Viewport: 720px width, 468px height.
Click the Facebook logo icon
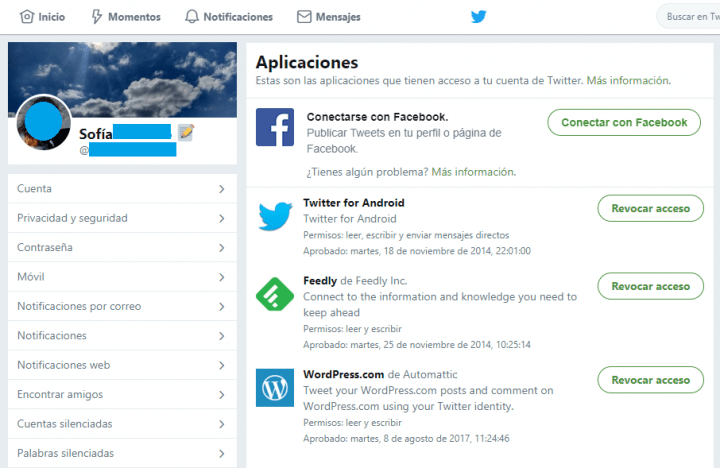275,127
